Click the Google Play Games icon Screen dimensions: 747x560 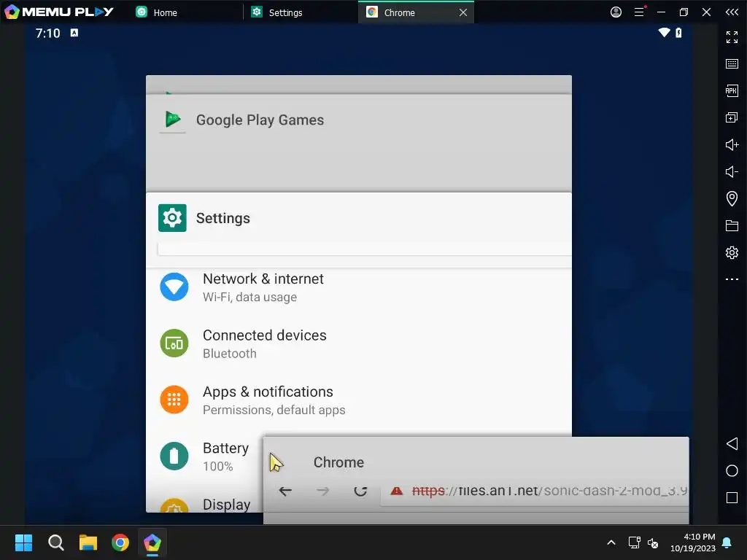click(172, 120)
